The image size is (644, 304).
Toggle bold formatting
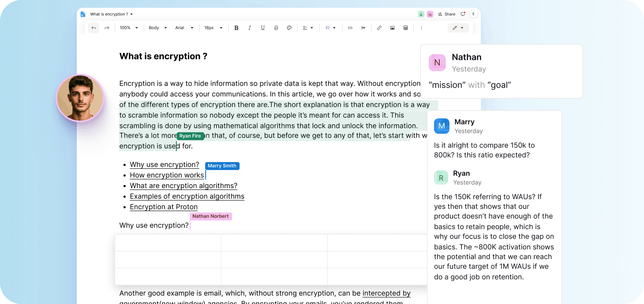pos(236,28)
